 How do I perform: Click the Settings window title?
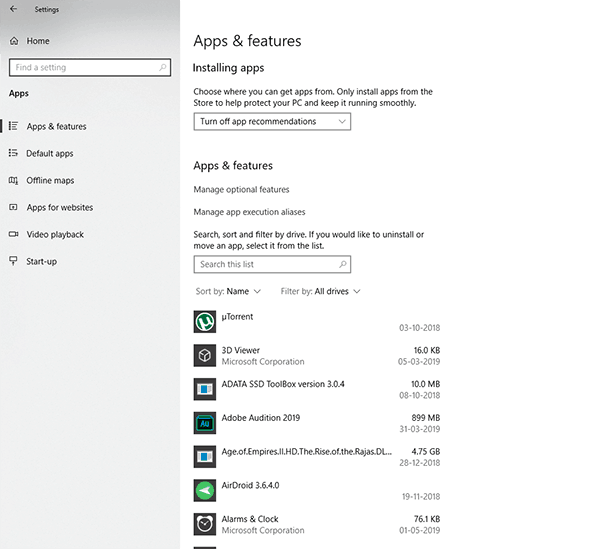tap(47, 9)
